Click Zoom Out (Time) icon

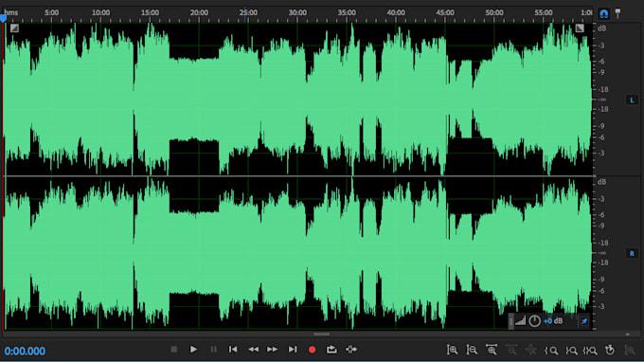tap(510, 350)
